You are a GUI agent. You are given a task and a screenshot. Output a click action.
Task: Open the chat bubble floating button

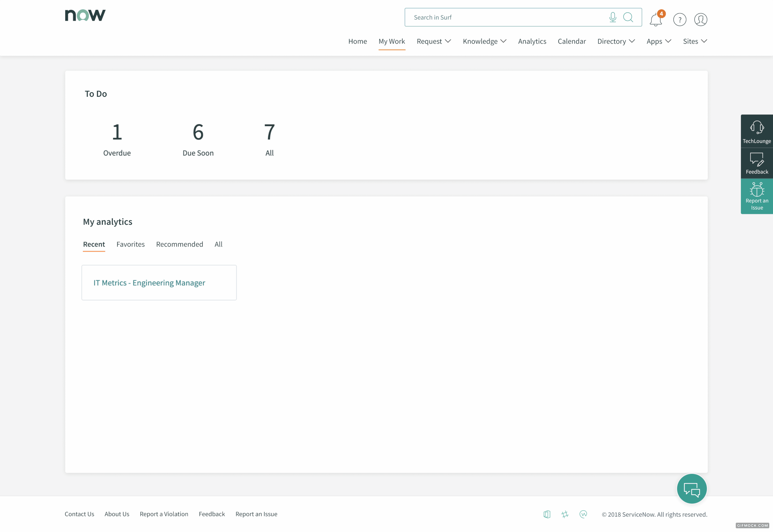691,489
